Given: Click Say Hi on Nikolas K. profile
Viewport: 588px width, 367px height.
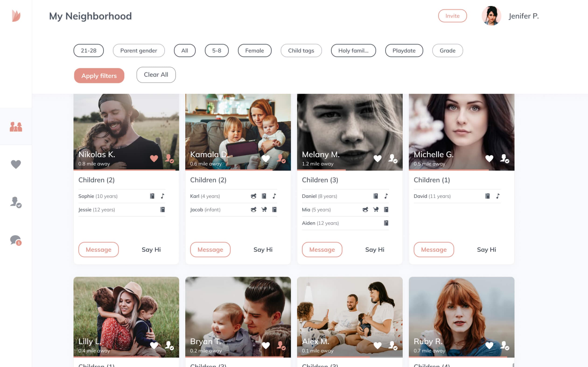Looking at the screenshot, I should pyautogui.click(x=151, y=249).
